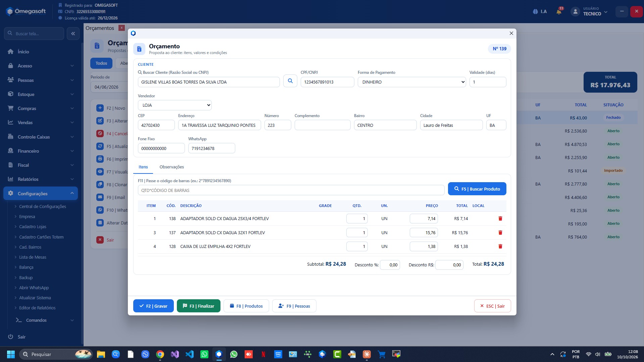Collapse the Configurações sidebar menu
Image resolution: width=644 pixels, height=362 pixels.
(x=41, y=194)
